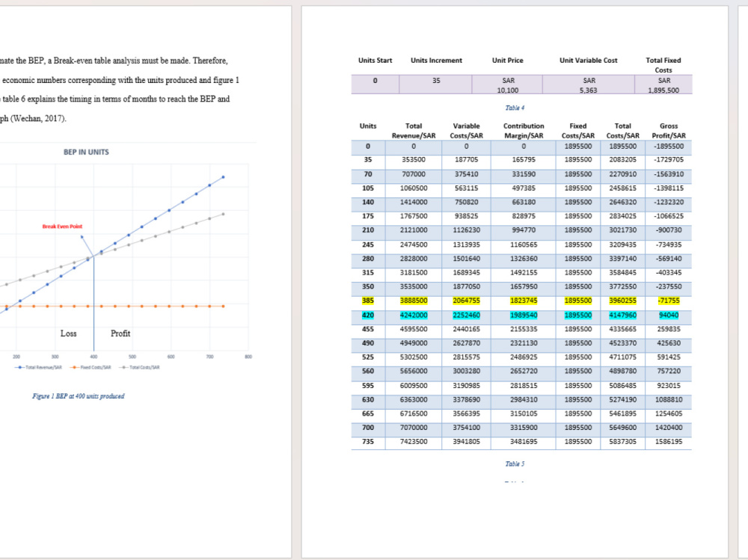The width and height of the screenshot is (748, 560).
Task: Select the "Contribution Margin/SAR" column header
Action: pos(524,131)
